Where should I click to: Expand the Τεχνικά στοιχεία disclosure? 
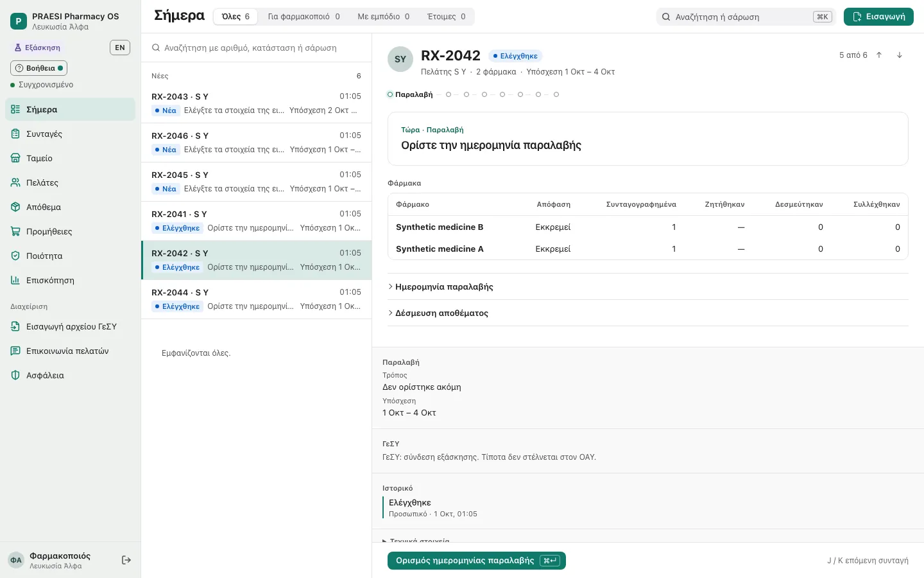click(x=416, y=541)
